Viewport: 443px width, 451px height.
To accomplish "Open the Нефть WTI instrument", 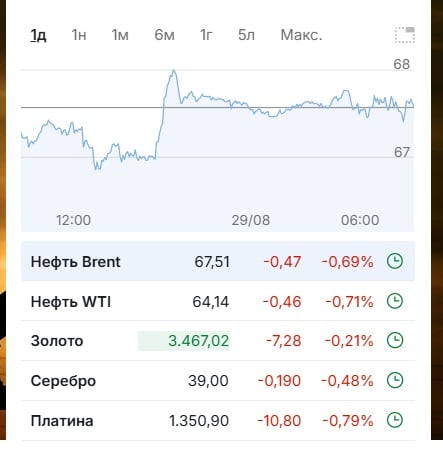I will tap(71, 302).
